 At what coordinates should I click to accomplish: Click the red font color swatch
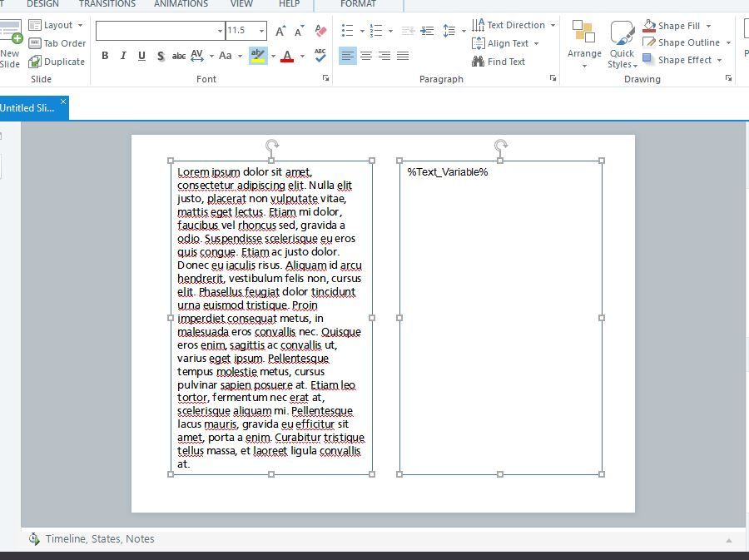[287, 56]
